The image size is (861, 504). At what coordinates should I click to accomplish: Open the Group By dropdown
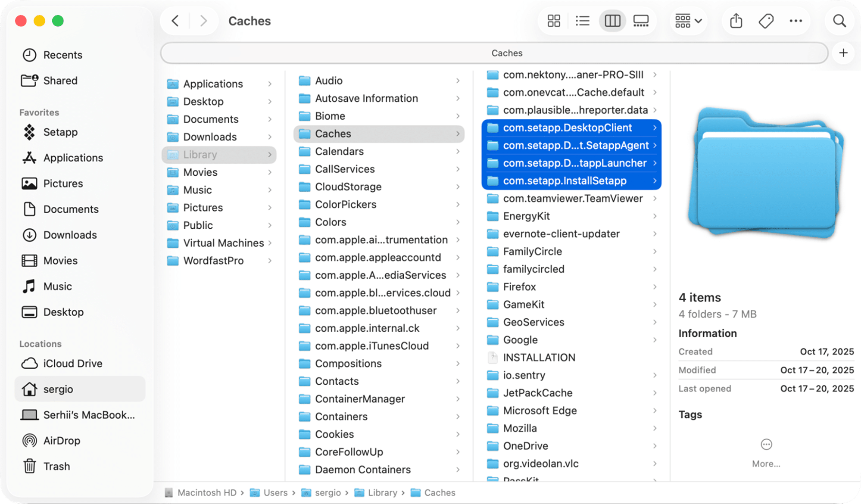click(688, 21)
